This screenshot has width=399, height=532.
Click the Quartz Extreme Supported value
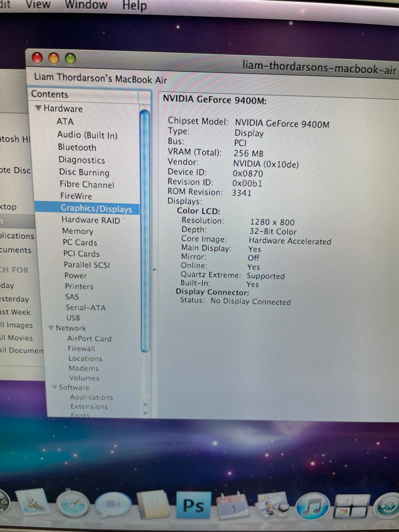266,276
